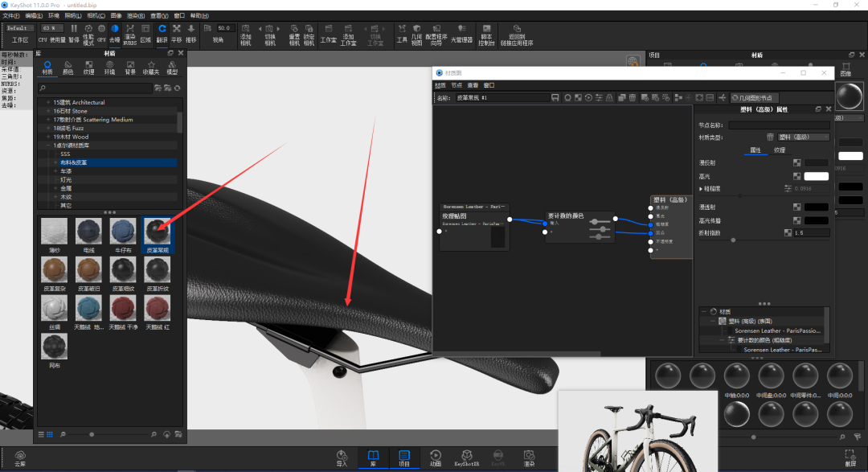Image resolution: width=868 pixels, height=472 pixels.
Task: Select the 翻滚 tumble camera tool
Action: click(x=162, y=33)
